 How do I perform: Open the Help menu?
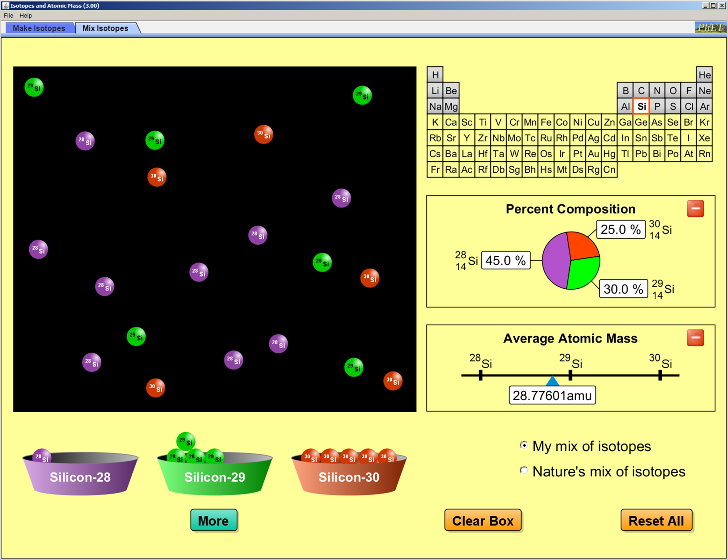tap(25, 15)
